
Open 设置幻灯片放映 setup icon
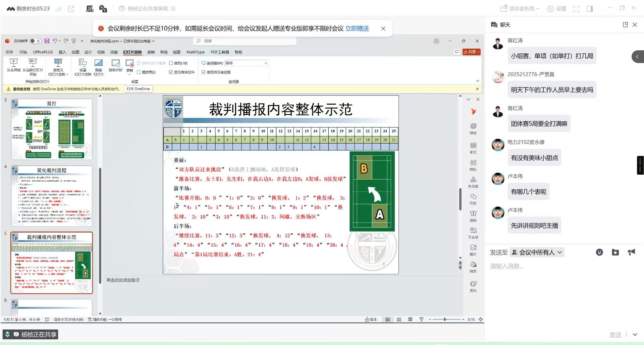(83, 64)
